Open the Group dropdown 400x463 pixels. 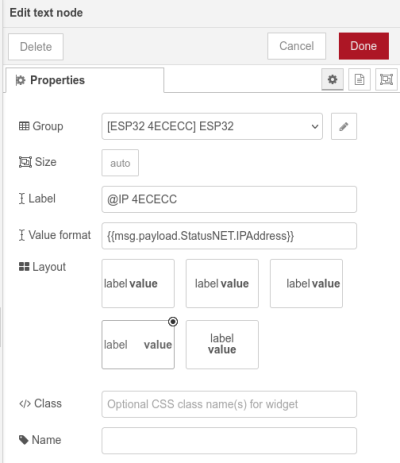212,126
